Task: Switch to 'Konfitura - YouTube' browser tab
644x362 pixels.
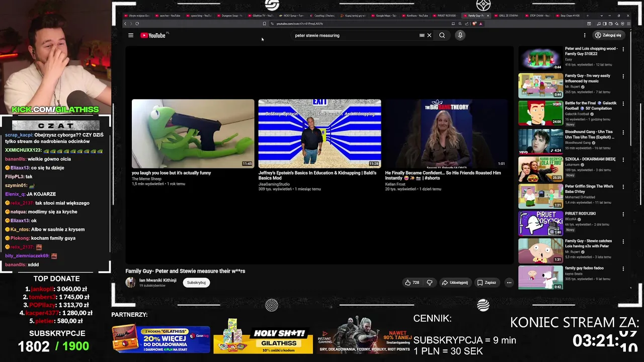Action: click(416, 16)
